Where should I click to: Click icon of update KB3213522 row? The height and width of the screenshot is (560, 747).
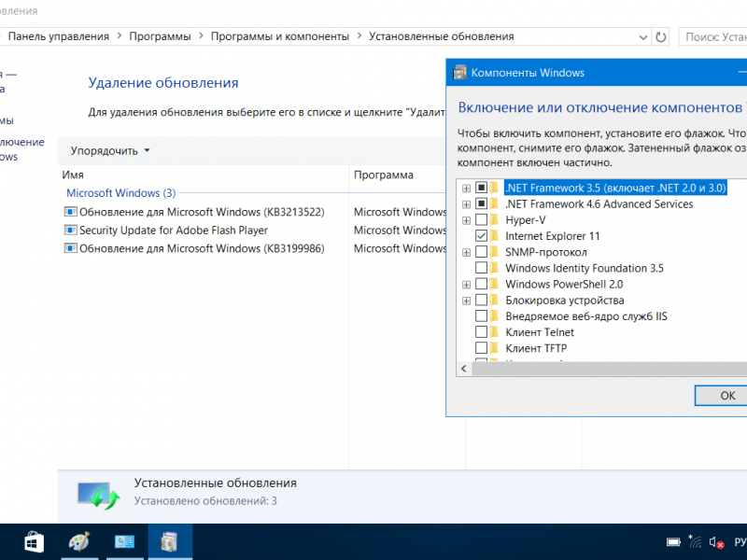pos(71,212)
